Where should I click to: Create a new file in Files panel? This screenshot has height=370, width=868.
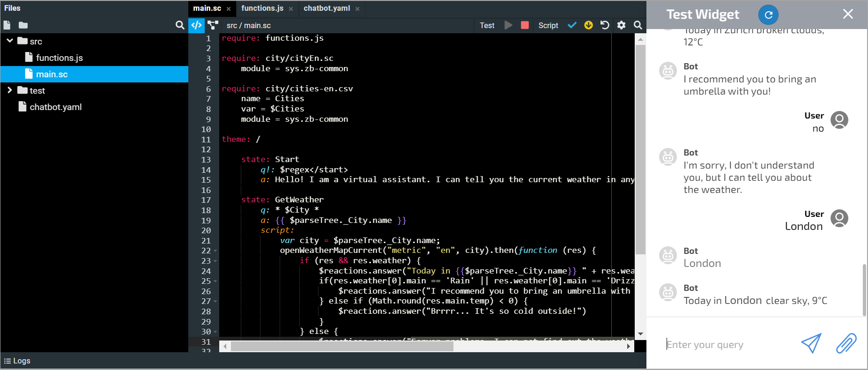point(7,25)
